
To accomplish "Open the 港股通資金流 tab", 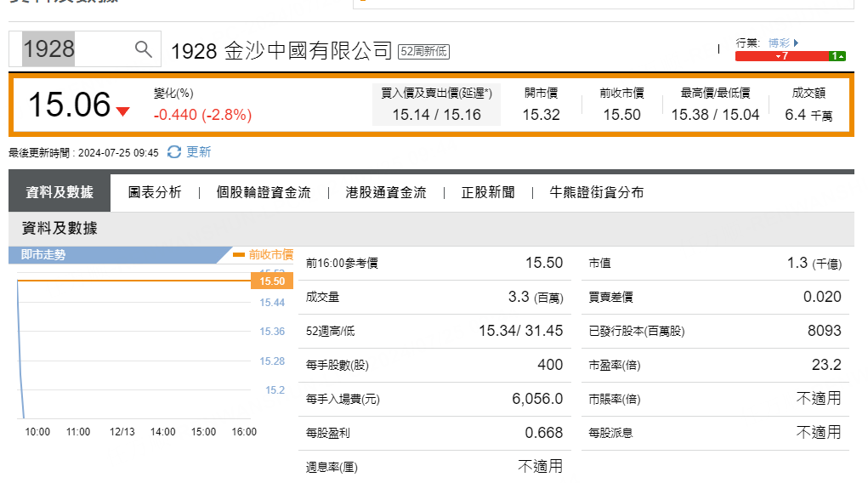I will [x=386, y=192].
